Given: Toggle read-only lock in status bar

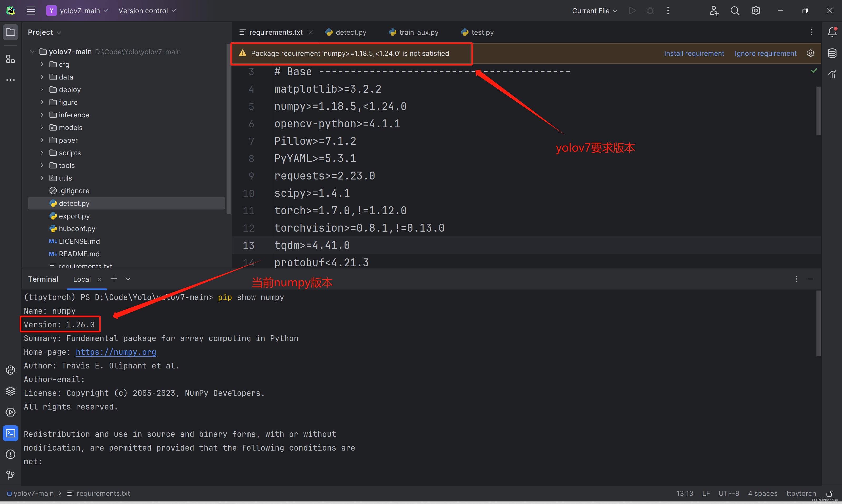Looking at the screenshot, I should 830,493.
